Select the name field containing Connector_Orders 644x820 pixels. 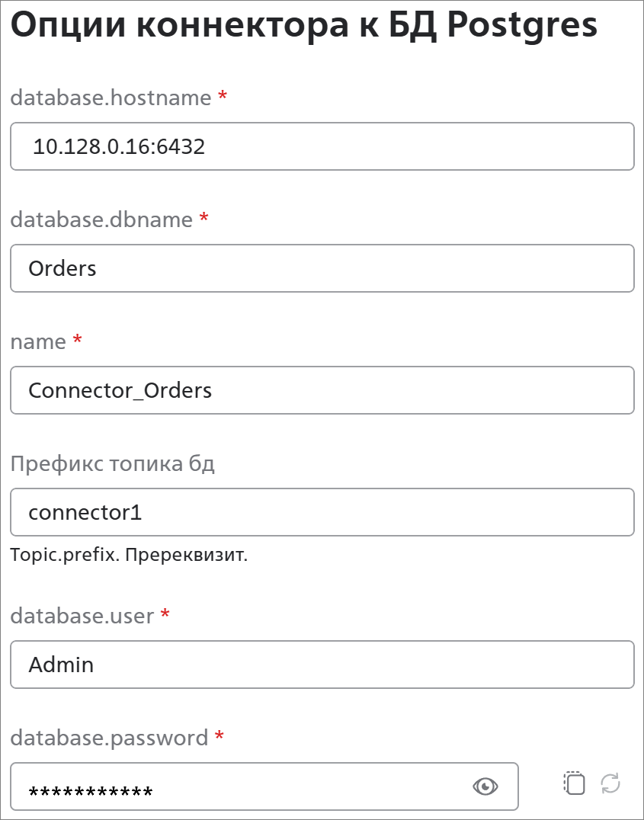point(322,390)
